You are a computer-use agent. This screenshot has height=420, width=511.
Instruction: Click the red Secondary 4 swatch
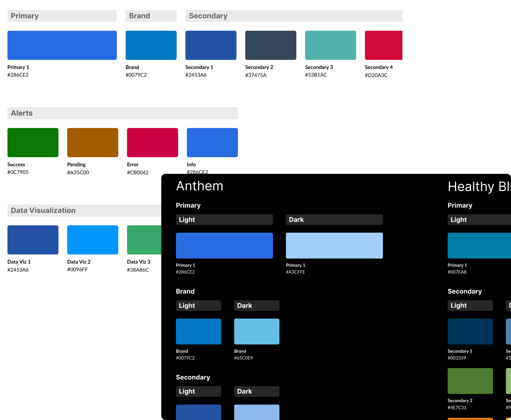tap(383, 45)
